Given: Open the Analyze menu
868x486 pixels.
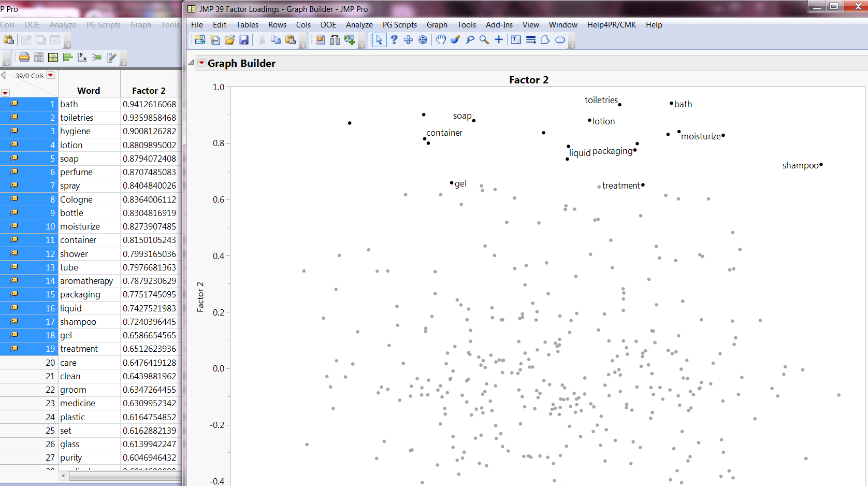Looking at the screenshot, I should point(359,24).
